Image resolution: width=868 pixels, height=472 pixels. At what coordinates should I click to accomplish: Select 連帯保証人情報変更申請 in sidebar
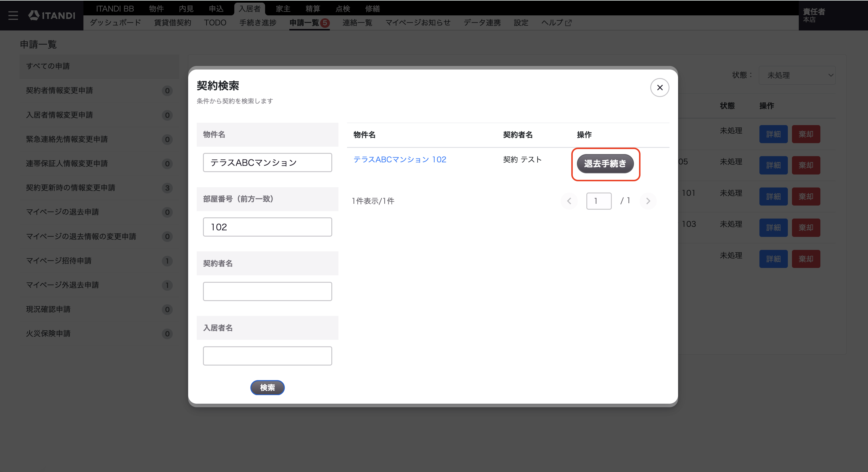click(x=99, y=164)
